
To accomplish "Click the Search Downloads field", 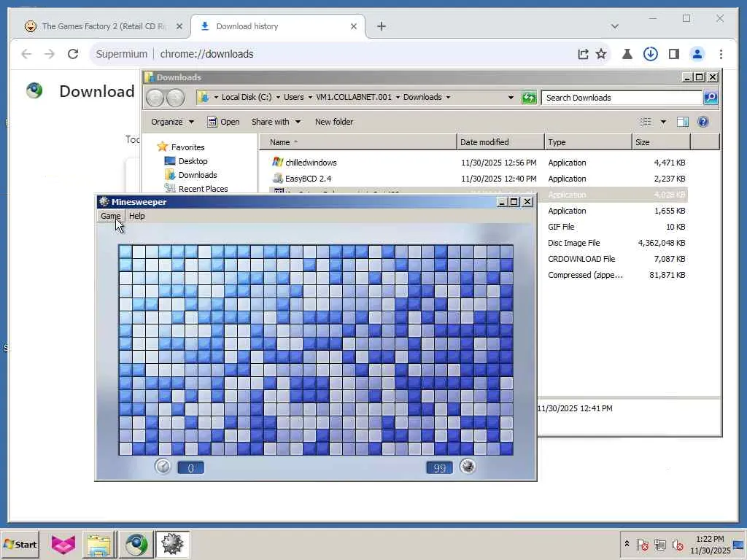I will coord(622,98).
